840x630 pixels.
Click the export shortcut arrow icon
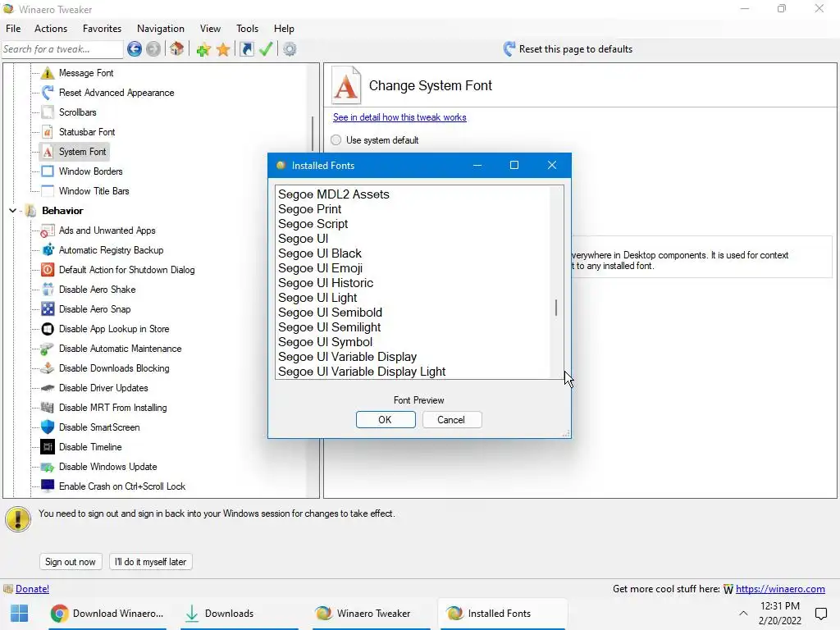pyautogui.click(x=246, y=49)
